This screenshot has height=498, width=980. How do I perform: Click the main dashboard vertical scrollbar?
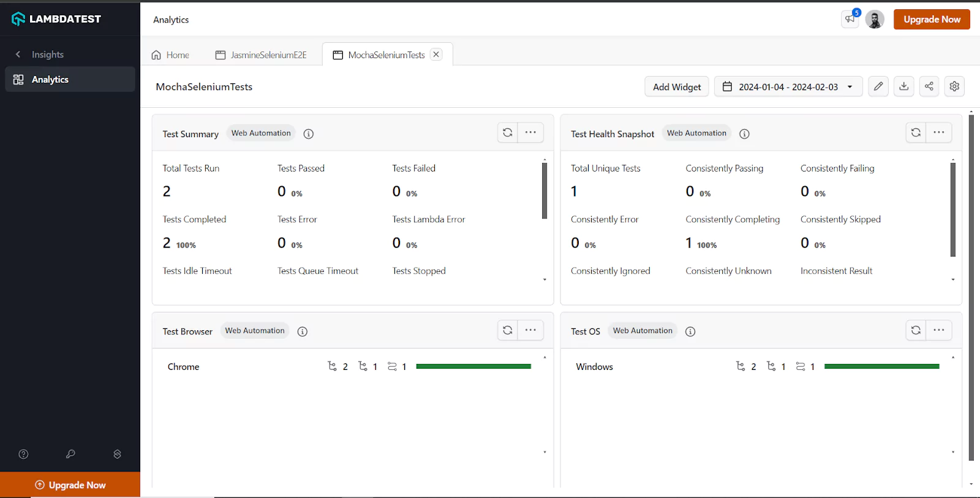(971, 287)
